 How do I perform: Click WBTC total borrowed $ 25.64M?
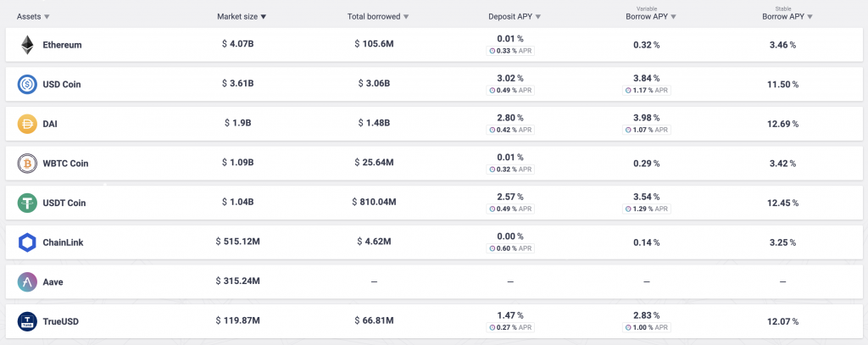tap(374, 162)
